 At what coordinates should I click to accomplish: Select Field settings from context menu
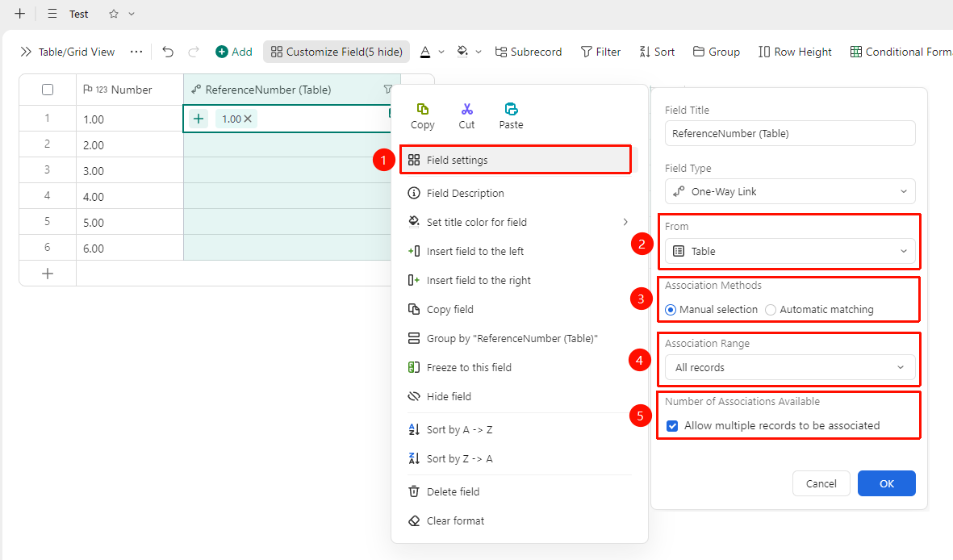coord(516,160)
